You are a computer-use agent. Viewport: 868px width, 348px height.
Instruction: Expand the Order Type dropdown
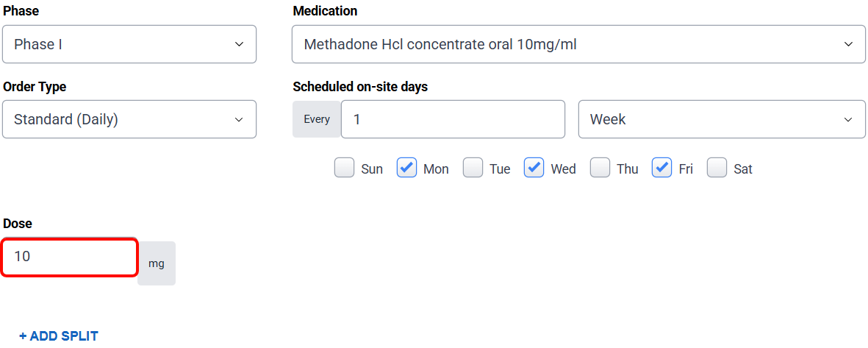[129, 119]
